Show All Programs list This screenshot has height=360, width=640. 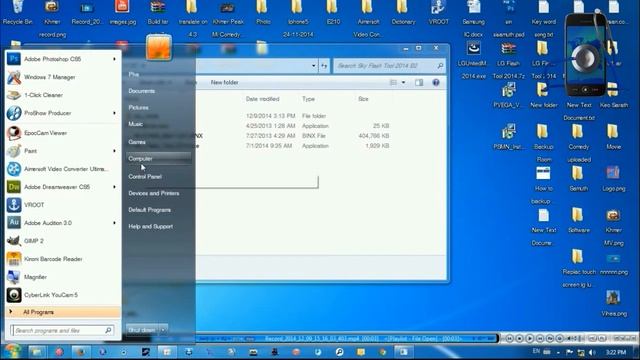point(63,312)
